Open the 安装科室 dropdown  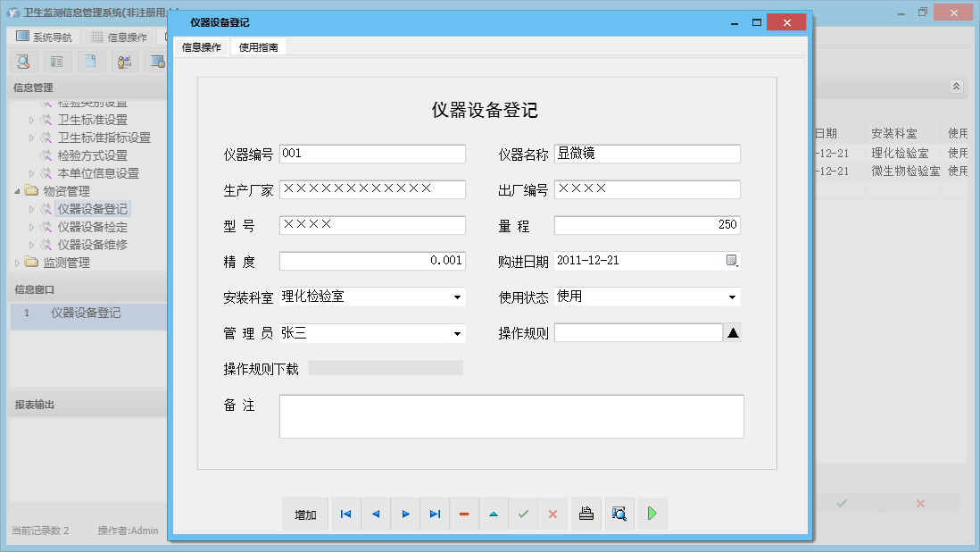pos(457,296)
